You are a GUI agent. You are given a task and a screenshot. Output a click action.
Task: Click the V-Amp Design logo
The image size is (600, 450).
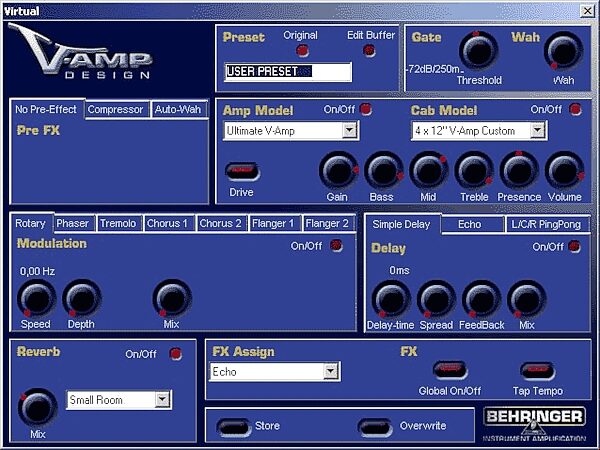80,51
